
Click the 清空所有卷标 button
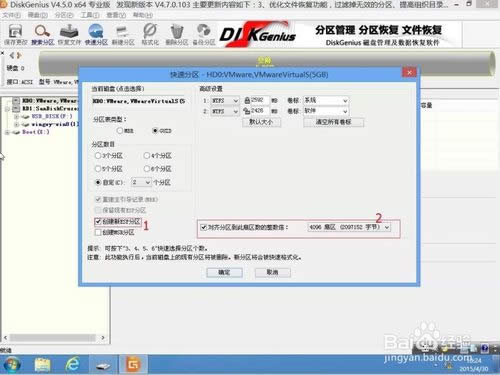point(334,122)
